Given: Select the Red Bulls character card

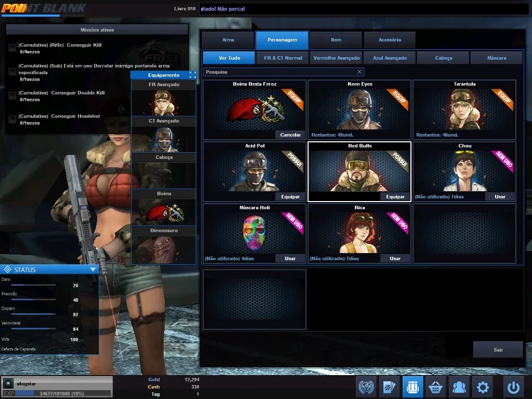Looking at the screenshot, I should click(360, 171).
